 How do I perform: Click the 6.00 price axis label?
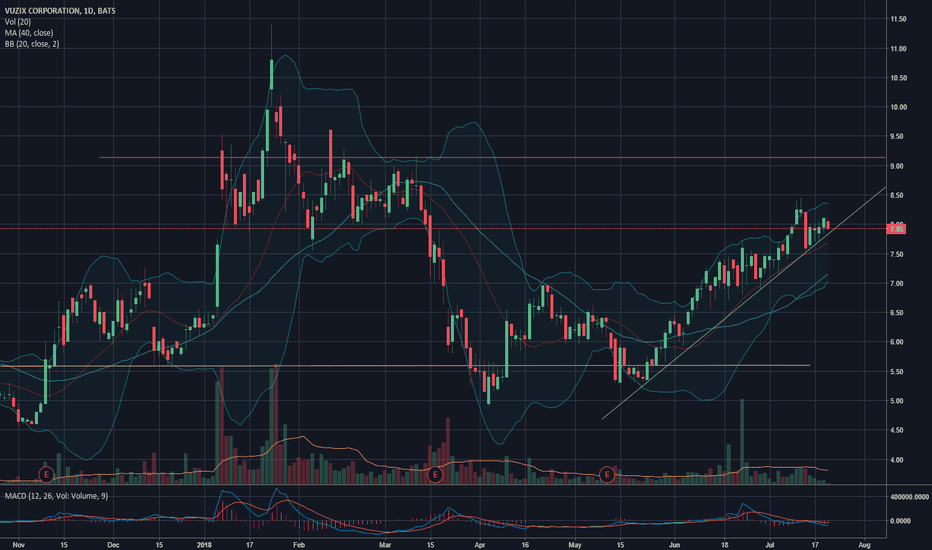tap(896, 342)
